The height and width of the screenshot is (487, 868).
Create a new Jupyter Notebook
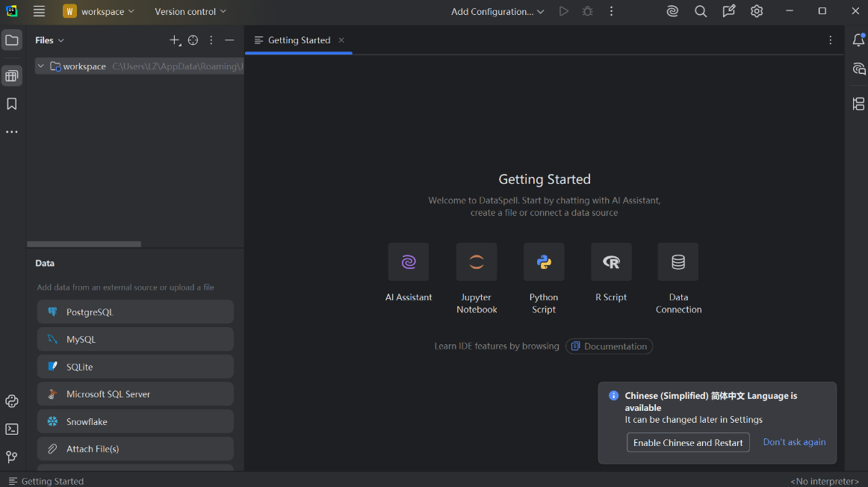(477, 262)
